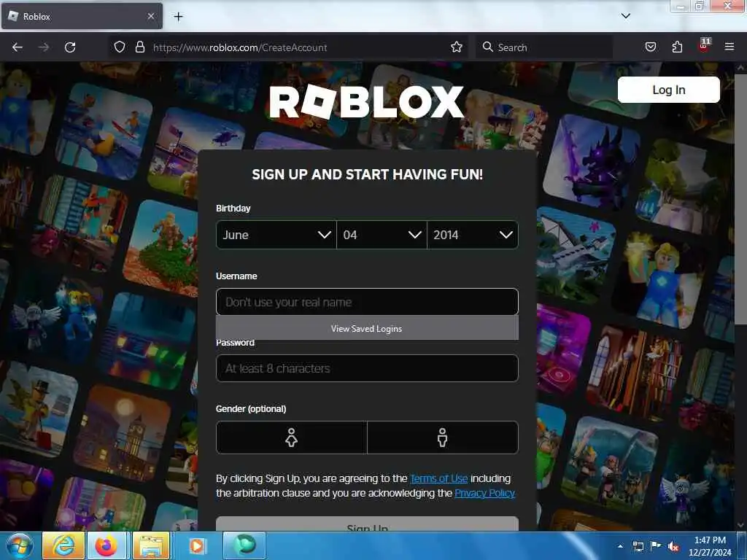Go back using the browser back arrow
Viewport: 747px width, 560px height.
tap(18, 47)
